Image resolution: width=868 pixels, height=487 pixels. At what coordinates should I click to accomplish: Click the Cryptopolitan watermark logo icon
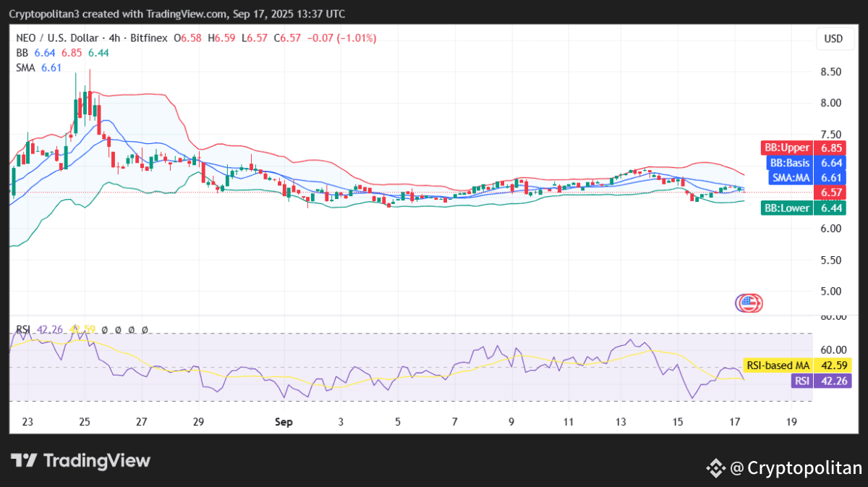pyautogui.click(x=715, y=467)
